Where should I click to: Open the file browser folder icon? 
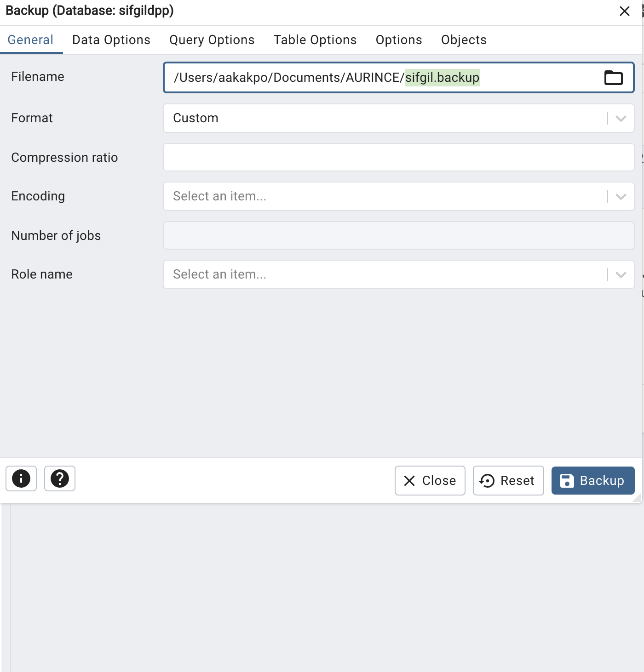pyautogui.click(x=613, y=78)
